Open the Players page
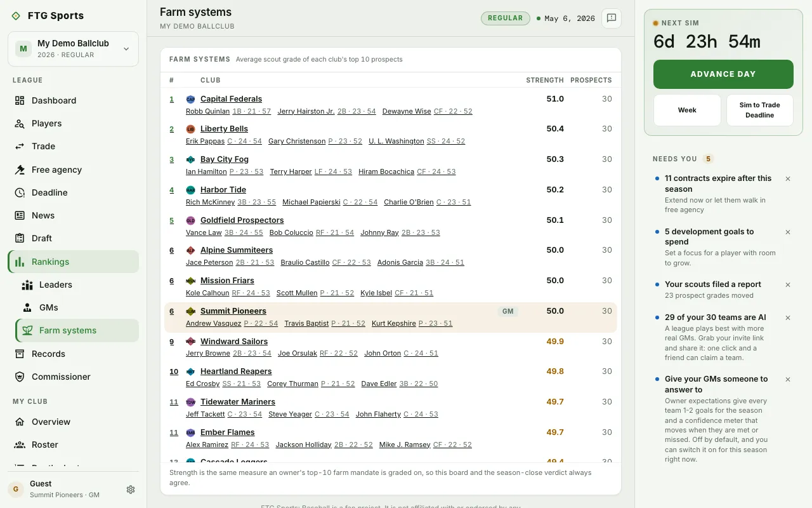This screenshot has height=508, width=812. (x=73, y=123)
